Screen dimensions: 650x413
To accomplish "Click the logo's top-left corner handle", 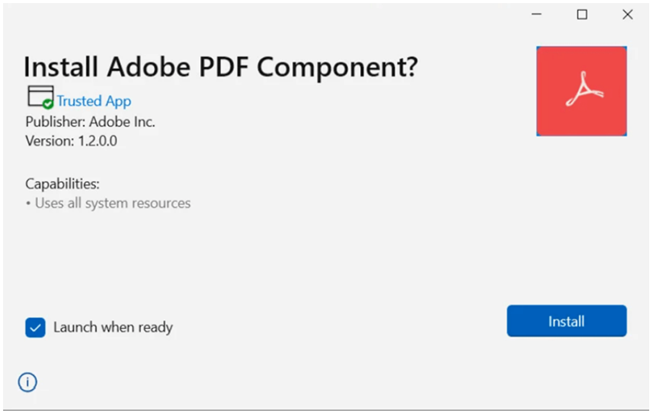I will click(538, 48).
